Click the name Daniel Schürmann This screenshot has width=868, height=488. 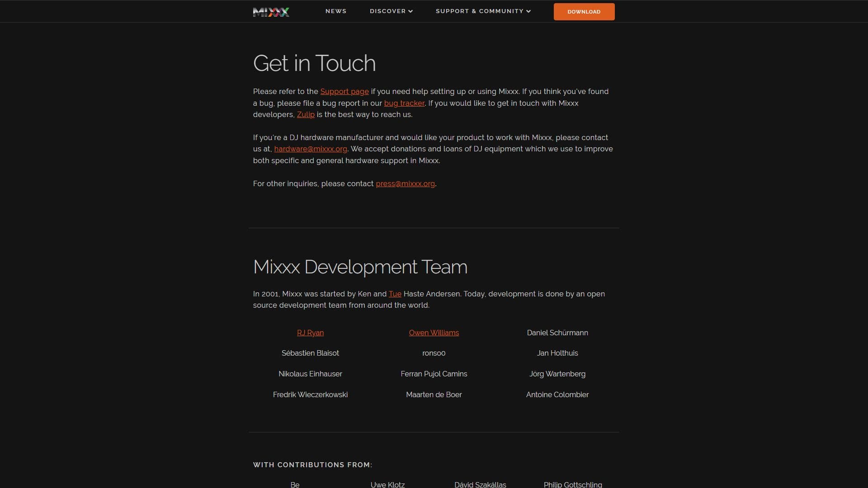pyautogui.click(x=557, y=333)
